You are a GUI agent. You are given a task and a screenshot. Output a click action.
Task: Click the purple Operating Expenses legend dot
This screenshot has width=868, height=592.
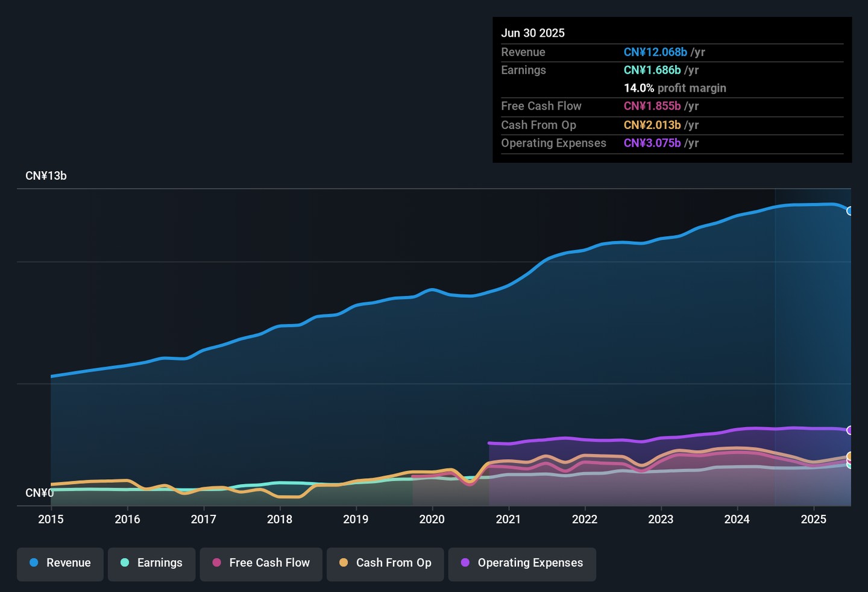(465, 562)
